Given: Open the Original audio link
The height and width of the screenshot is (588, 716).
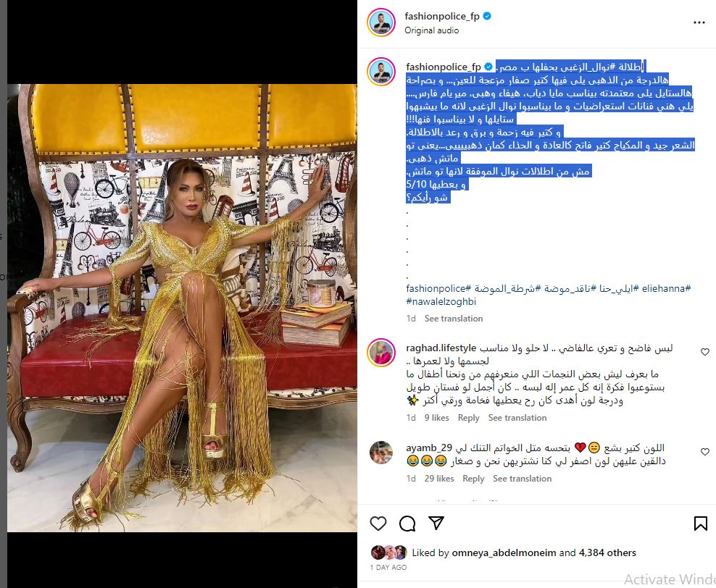Looking at the screenshot, I should click(431, 30).
